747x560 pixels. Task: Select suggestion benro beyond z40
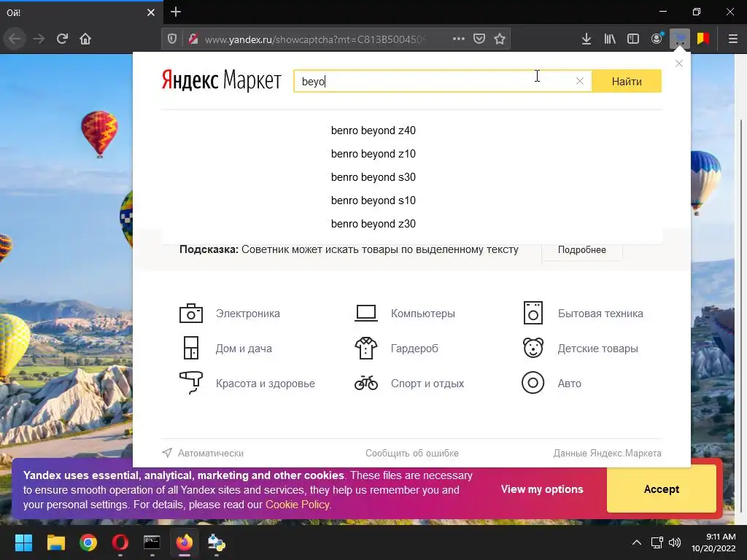(373, 131)
